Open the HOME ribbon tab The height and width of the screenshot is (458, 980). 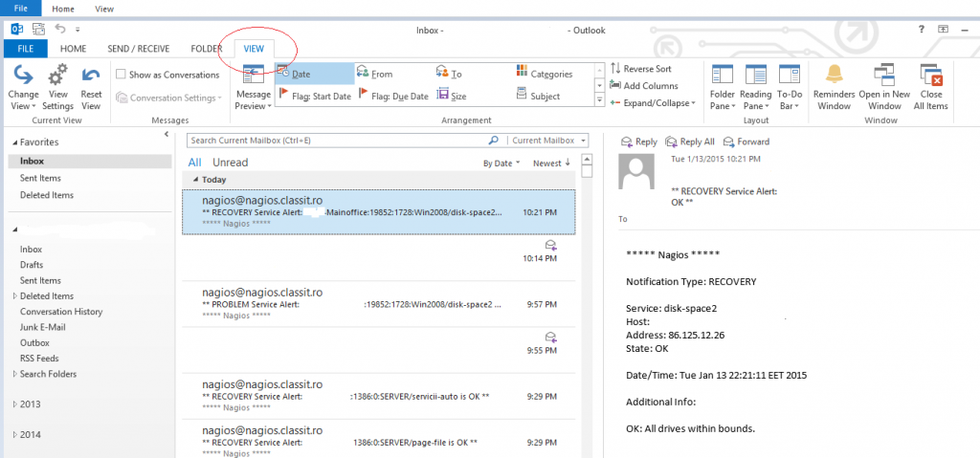pyautogui.click(x=74, y=48)
